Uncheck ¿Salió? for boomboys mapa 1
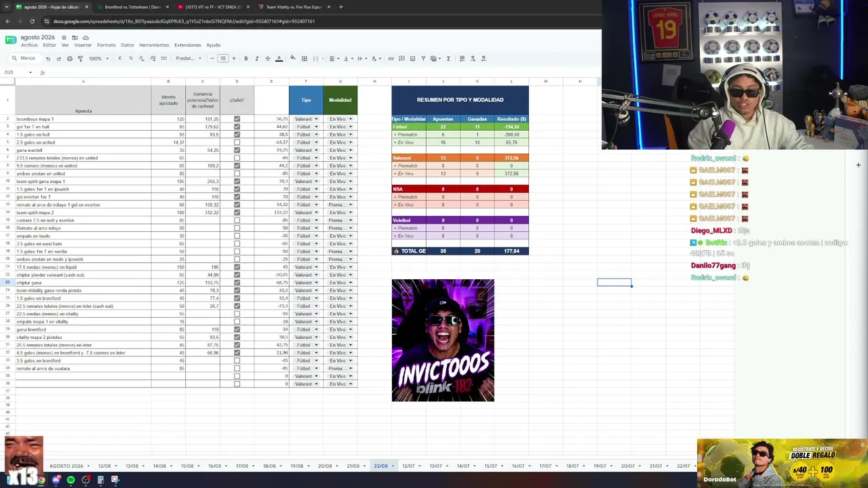The width and height of the screenshot is (868, 488). pos(237,119)
